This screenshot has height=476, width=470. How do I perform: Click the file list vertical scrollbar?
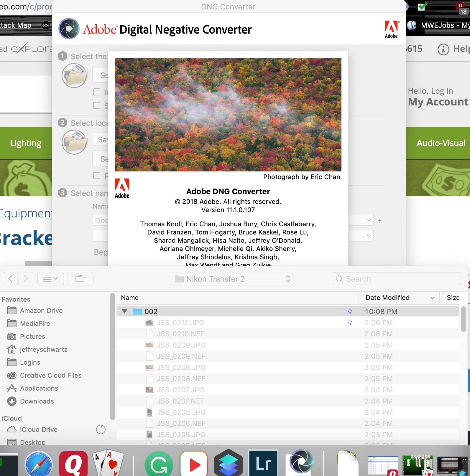click(463, 319)
